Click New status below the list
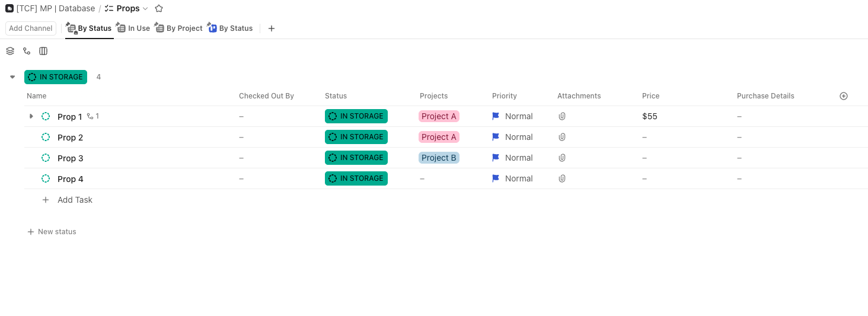Viewport: 868px width, 316px height. tap(52, 232)
